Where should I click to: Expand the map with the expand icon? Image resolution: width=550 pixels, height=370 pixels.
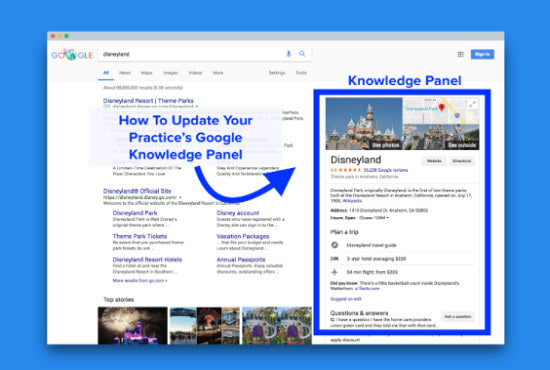(473, 104)
